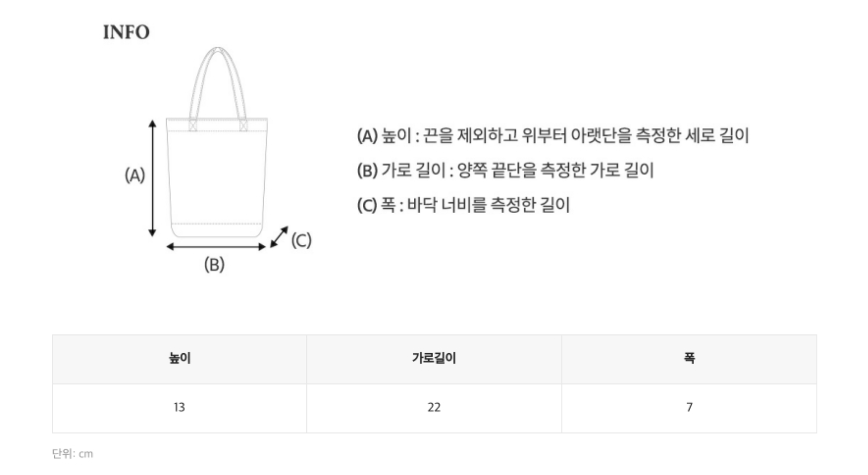868x475 pixels.
Task: Click the INFO heading
Action: [x=126, y=32]
